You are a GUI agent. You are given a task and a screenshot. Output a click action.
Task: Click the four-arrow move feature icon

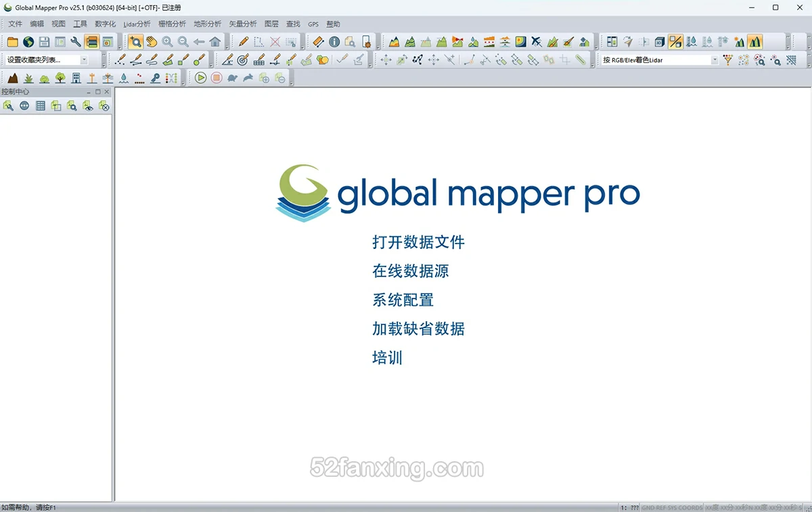[x=386, y=60]
